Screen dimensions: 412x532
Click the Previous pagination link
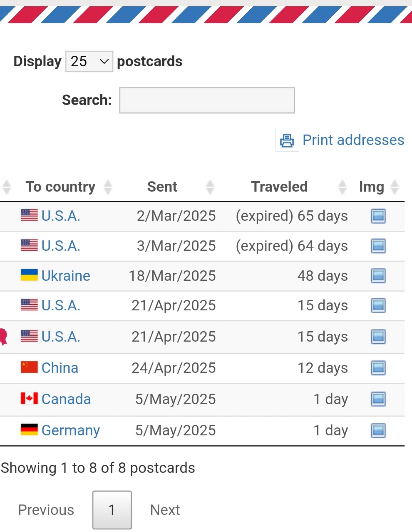[46, 510]
